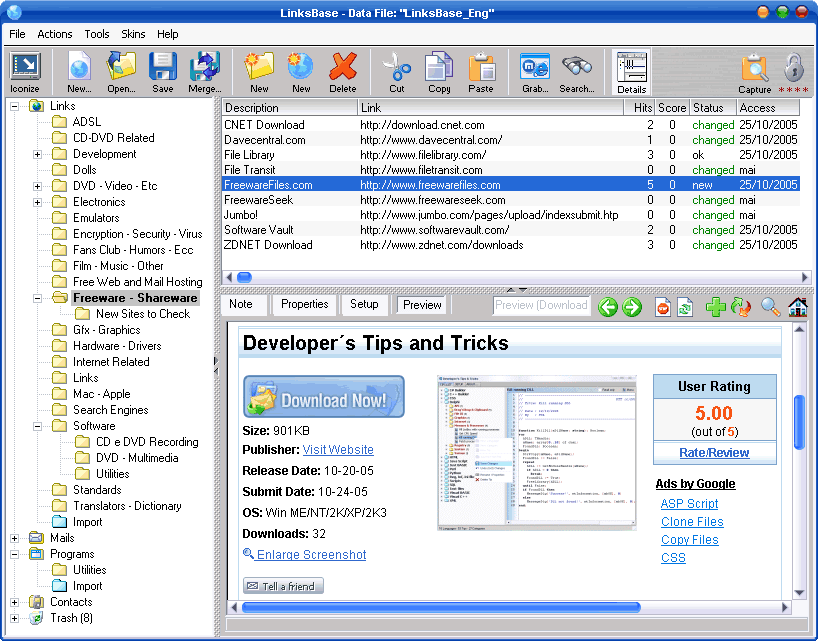Toggle the Details view button
The image size is (818, 641).
[631, 68]
